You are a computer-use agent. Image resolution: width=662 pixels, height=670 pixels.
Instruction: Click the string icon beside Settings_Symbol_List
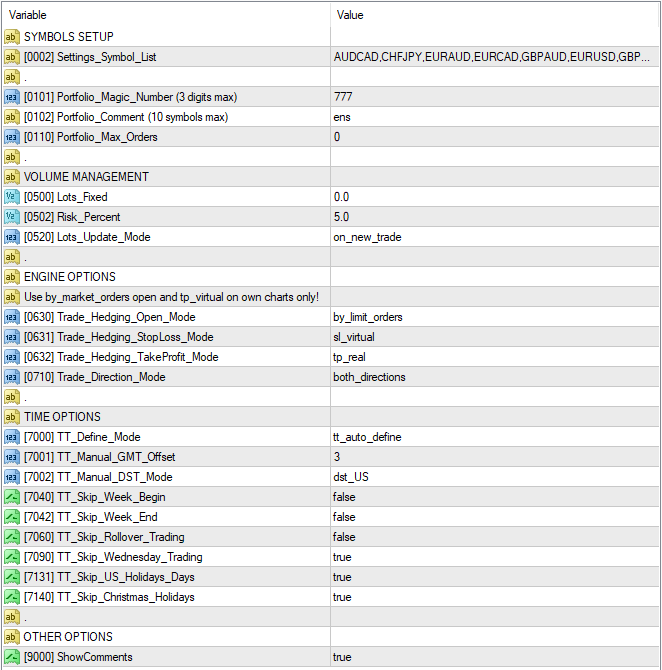(x=12, y=57)
